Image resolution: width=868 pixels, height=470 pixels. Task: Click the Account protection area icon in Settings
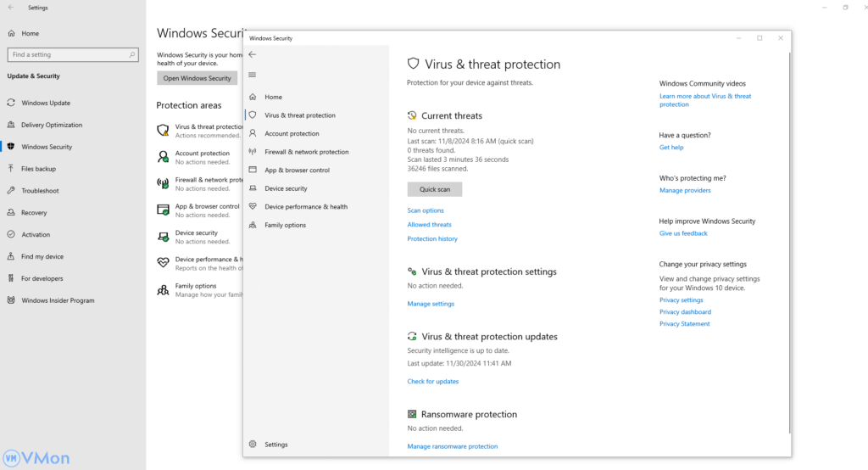[x=164, y=157]
